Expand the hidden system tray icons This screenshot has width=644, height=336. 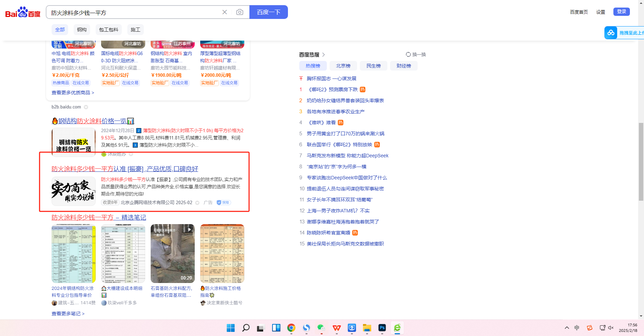(x=567, y=328)
